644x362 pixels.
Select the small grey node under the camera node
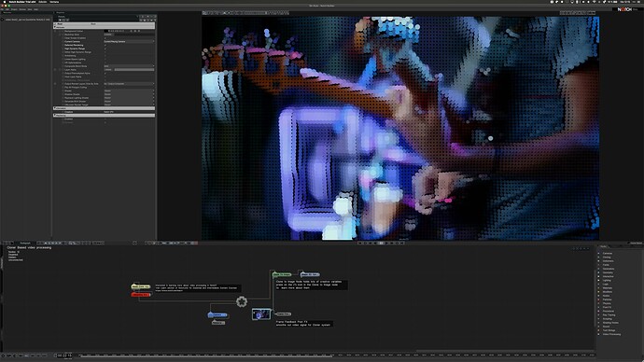pyautogui.click(x=218, y=323)
